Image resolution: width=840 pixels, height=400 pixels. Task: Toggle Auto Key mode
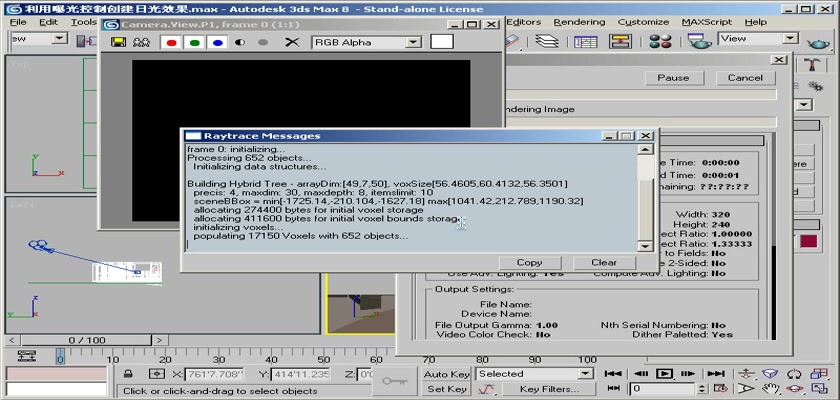pyautogui.click(x=446, y=374)
